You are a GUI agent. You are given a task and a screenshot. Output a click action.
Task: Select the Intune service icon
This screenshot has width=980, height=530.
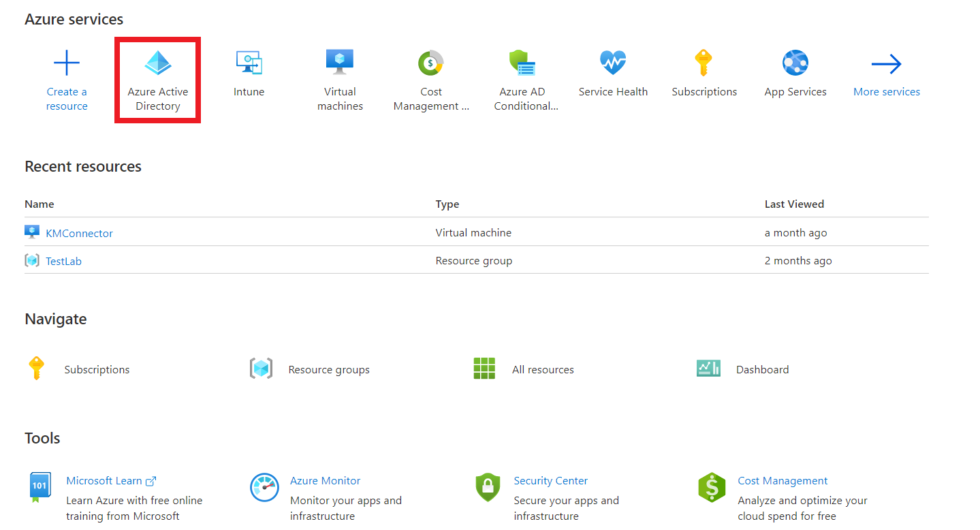click(x=249, y=72)
